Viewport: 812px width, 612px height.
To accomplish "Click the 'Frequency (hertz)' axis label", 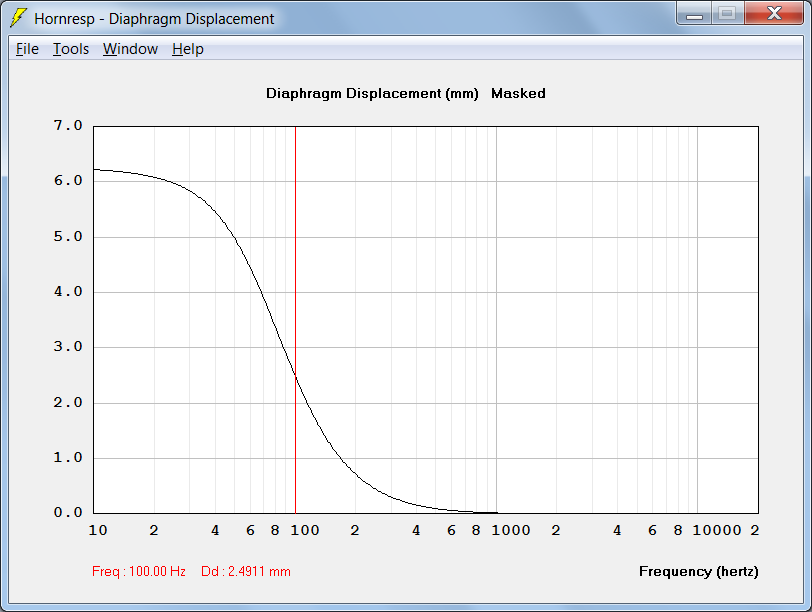I will click(x=699, y=571).
